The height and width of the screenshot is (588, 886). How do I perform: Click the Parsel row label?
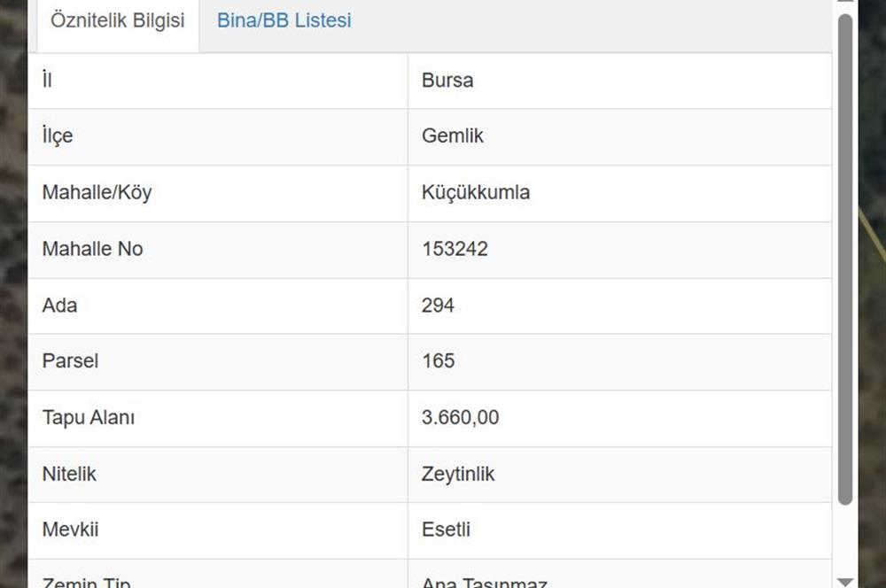tap(70, 361)
